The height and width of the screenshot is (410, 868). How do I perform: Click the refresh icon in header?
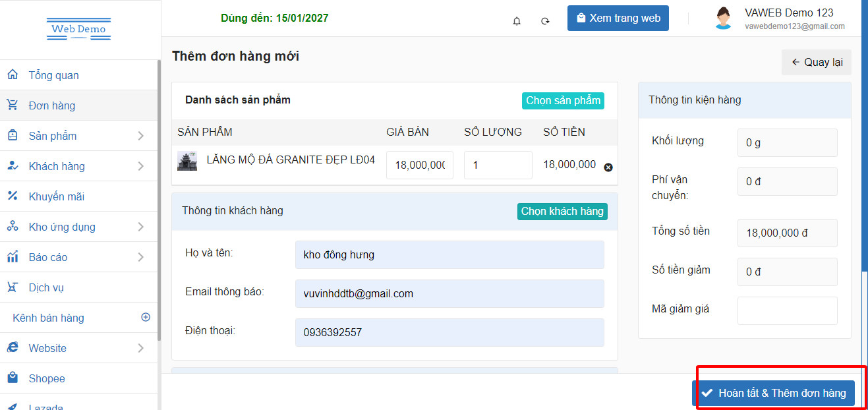(545, 20)
